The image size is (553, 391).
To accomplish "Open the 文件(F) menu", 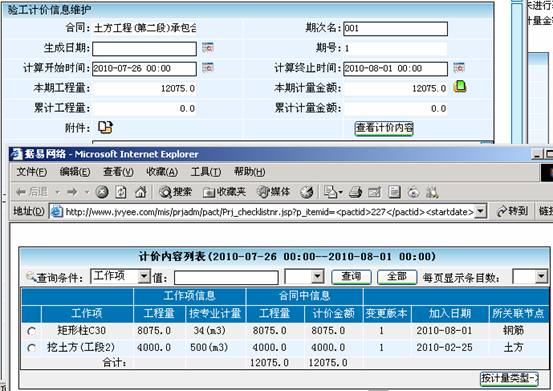I will tap(32, 172).
